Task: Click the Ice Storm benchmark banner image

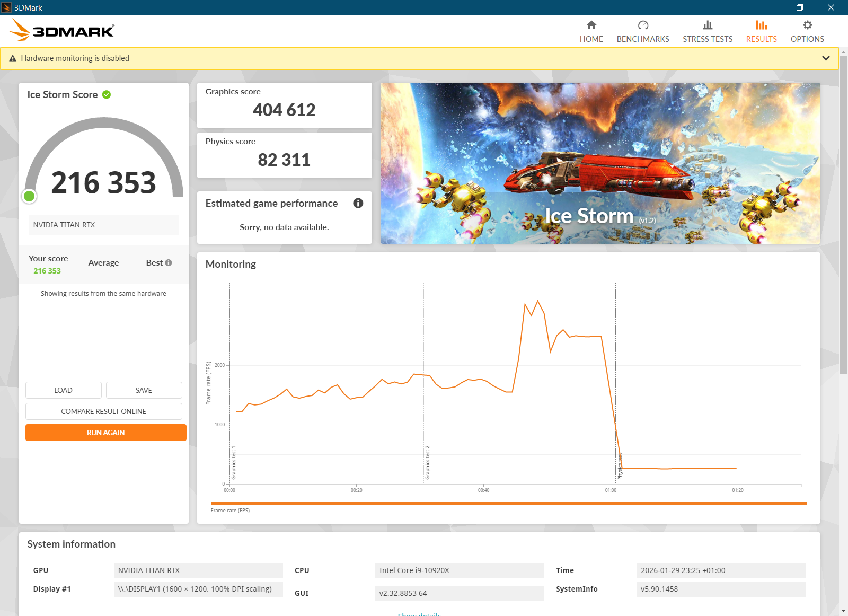Action: [x=600, y=163]
